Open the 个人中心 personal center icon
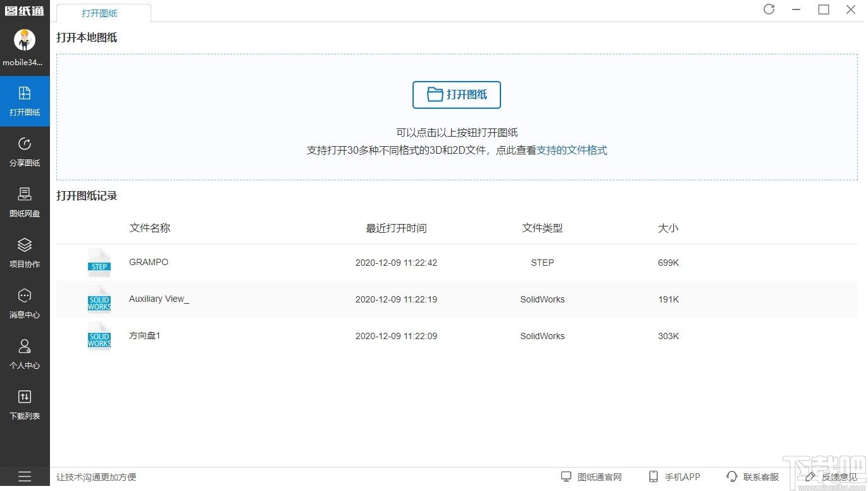 tap(25, 353)
